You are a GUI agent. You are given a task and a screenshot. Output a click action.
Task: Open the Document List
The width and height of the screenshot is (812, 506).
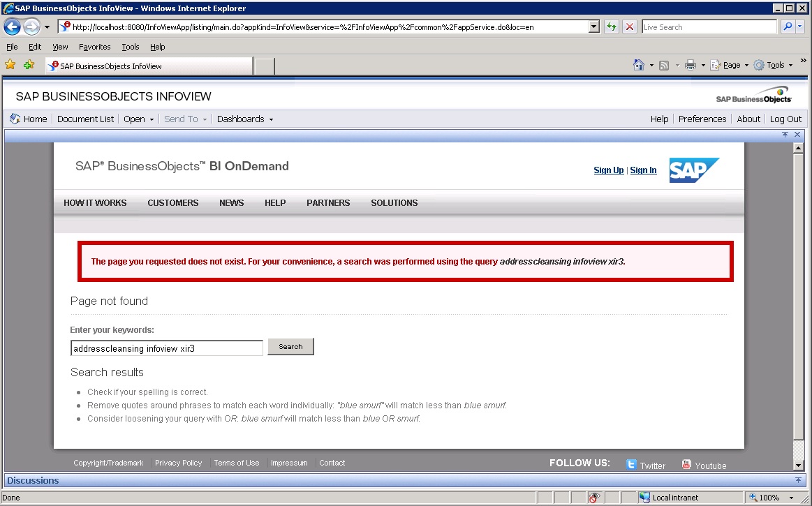coord(85,119)
